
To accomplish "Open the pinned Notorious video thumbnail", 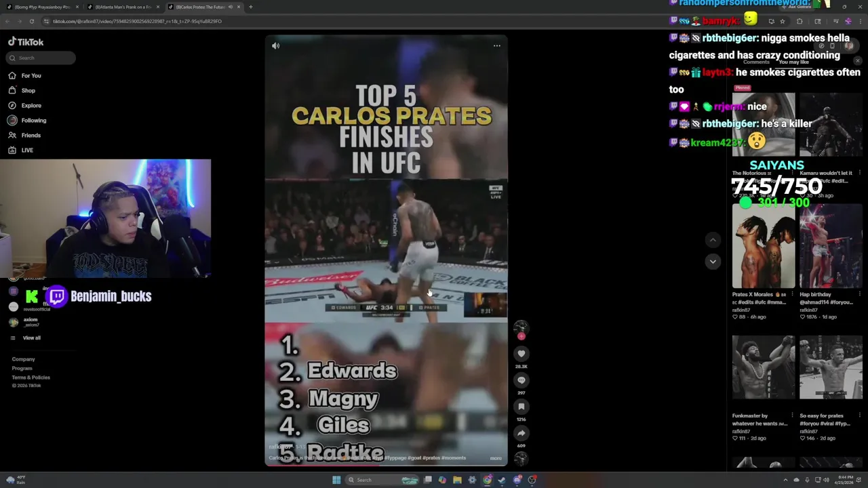I will pyautogui.click(x=764, y=125).
